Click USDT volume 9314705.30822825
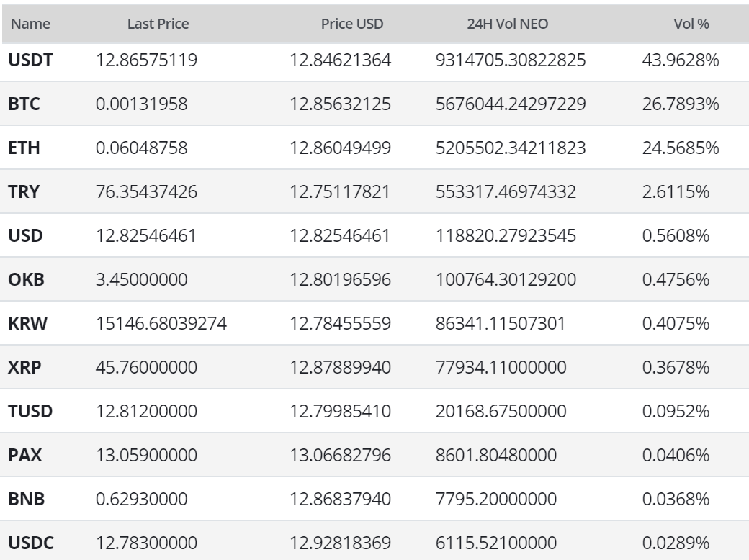 click(x=511, y=60)
